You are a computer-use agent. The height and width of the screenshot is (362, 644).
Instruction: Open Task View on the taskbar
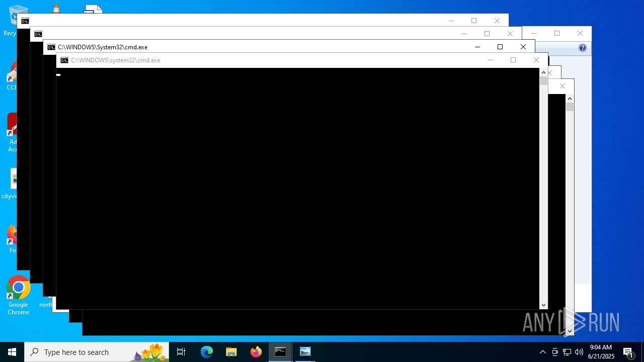click(x=181, y=352)
